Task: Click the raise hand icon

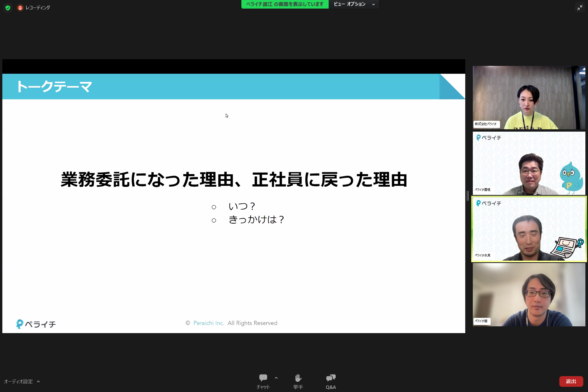Action: click(x=298, y=378)
